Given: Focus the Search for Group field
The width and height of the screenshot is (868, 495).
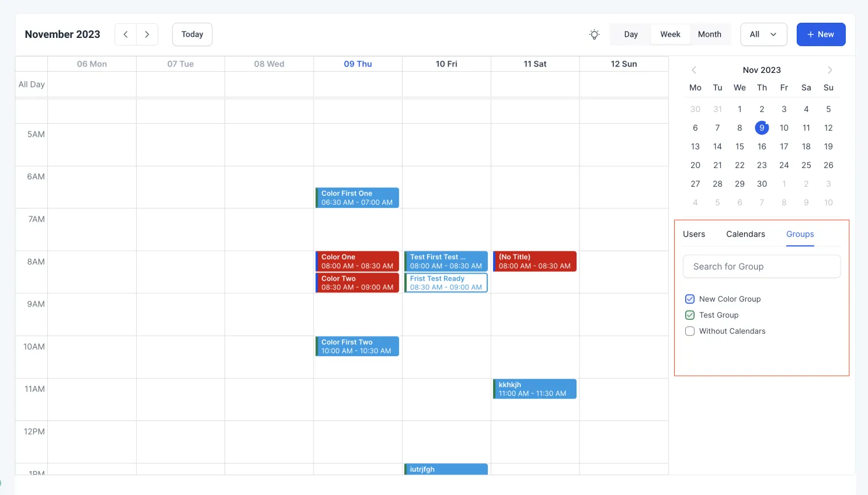Looking at the screenshot, I should (762, 267).
